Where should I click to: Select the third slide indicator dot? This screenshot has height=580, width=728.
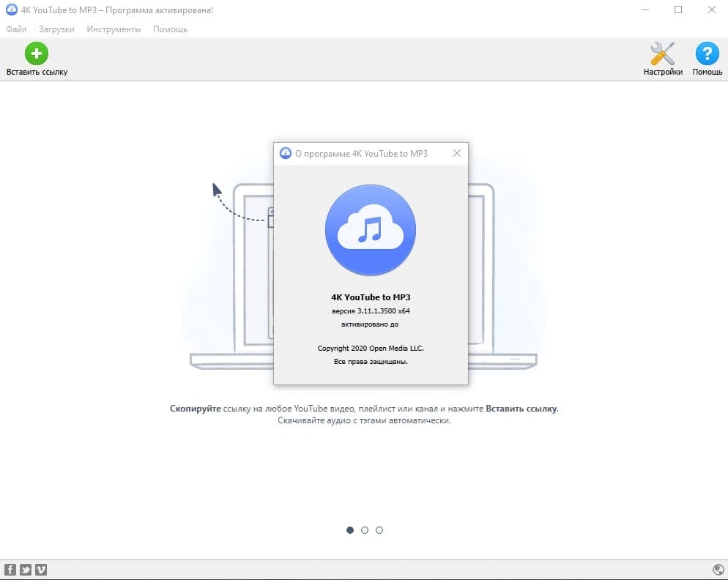point(379,530)
